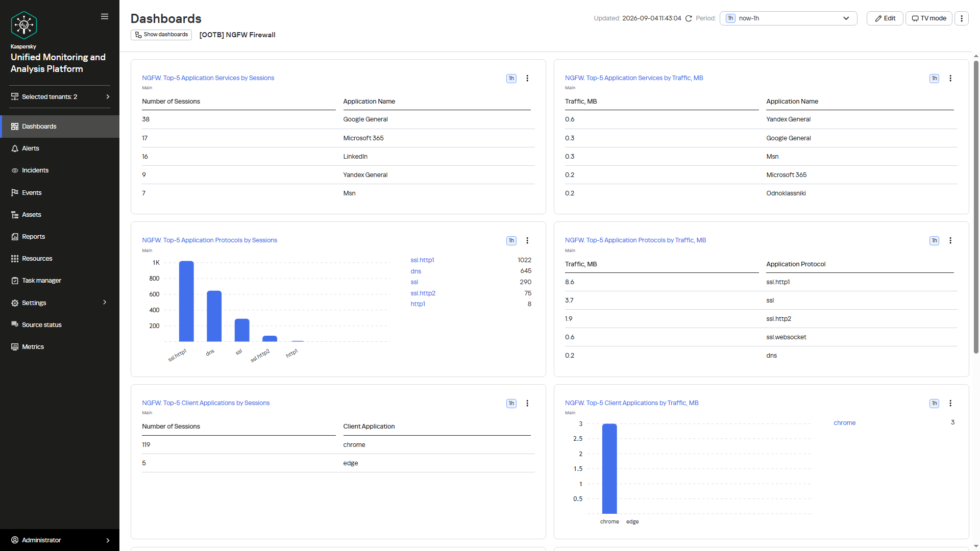Open NGFW Top-5 Application Protocols by Traffic link

(635, 240)
